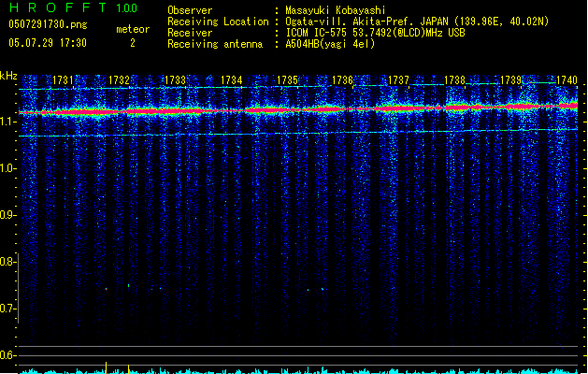Click the 0.9 kHz axis label
Image resolution: width=588 pixels, height=374 pixels.
[7, 215]
